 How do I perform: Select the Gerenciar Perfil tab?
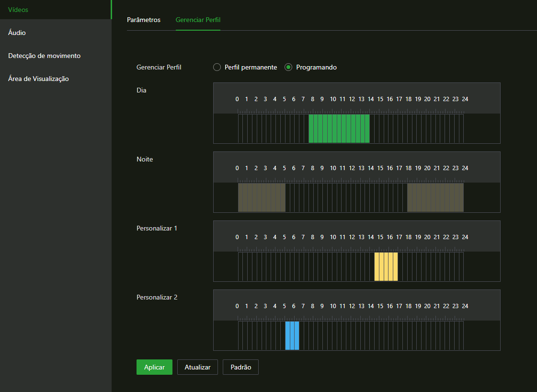tap(198, 20)
